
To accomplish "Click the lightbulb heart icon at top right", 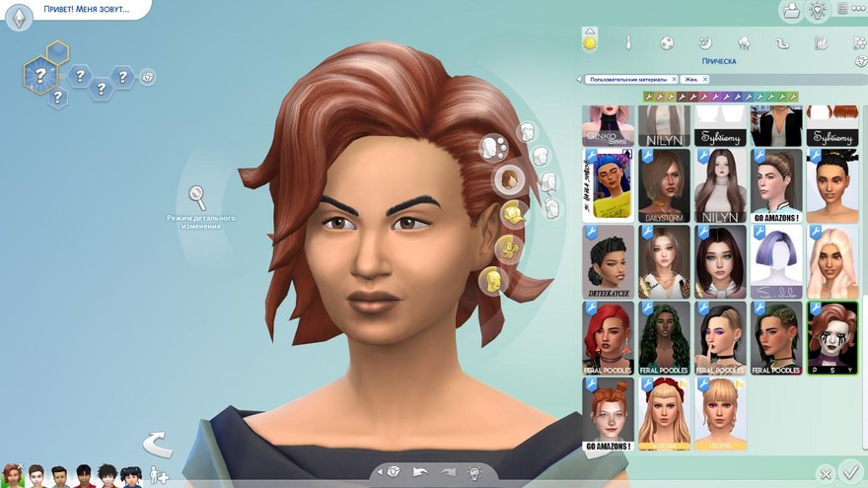I will [818, 11].
